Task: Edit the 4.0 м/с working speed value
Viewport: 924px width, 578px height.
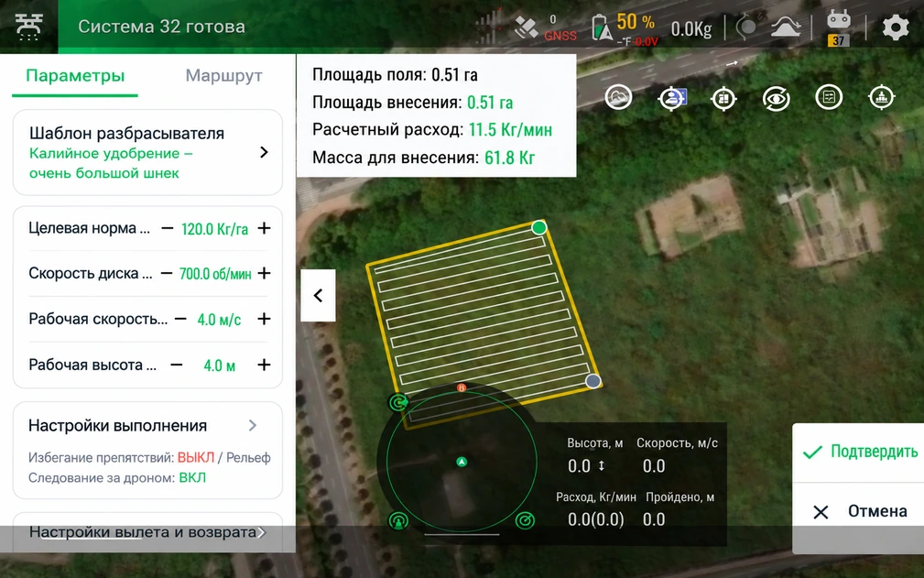Action: (x=219, y=320)
